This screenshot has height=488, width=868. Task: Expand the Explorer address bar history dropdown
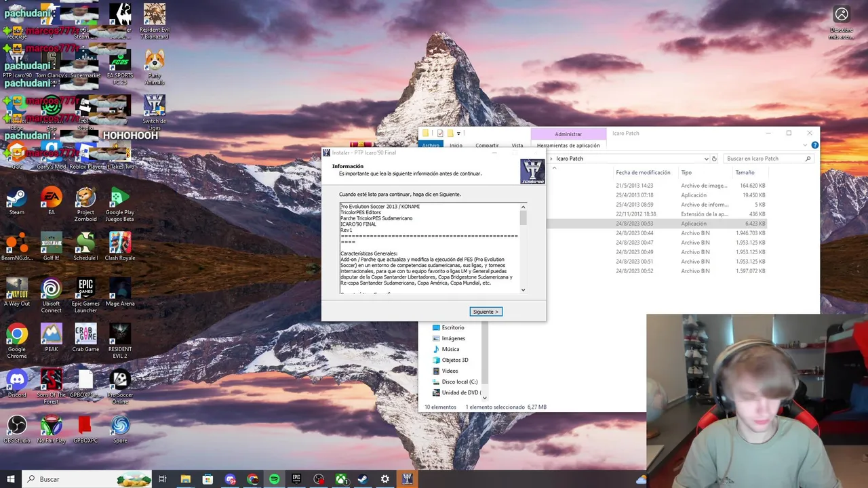706,159
